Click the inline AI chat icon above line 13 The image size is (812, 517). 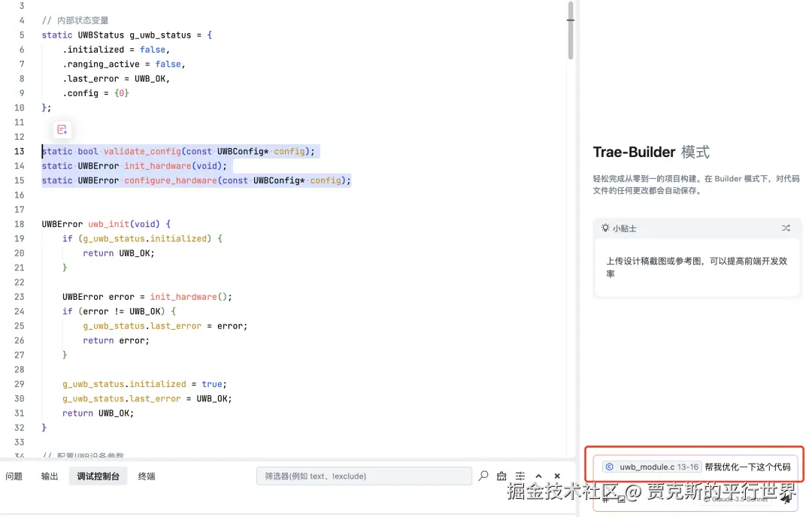62,129
